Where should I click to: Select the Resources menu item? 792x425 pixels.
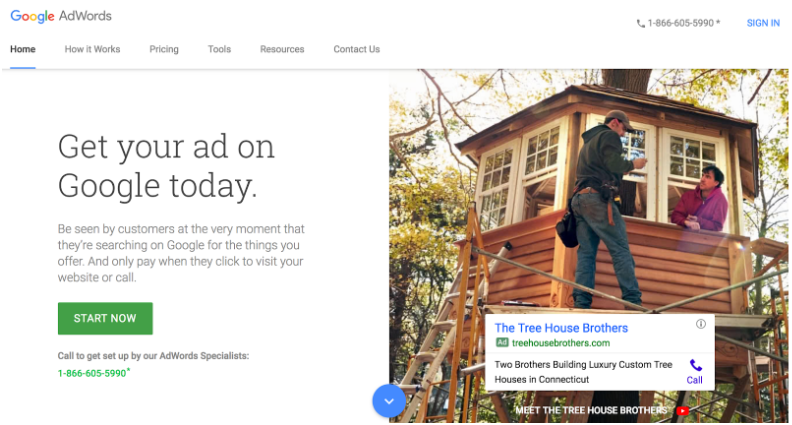click(x=282, y=49)
